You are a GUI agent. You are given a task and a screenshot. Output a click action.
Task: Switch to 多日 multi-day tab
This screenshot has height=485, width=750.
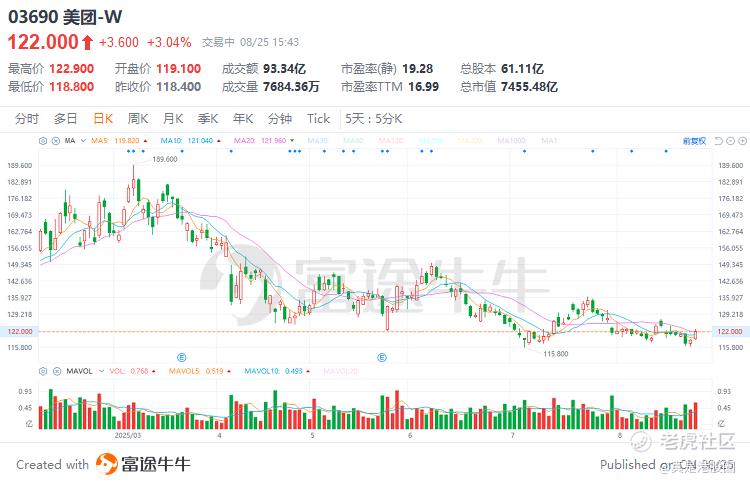(x=66, y=119)
